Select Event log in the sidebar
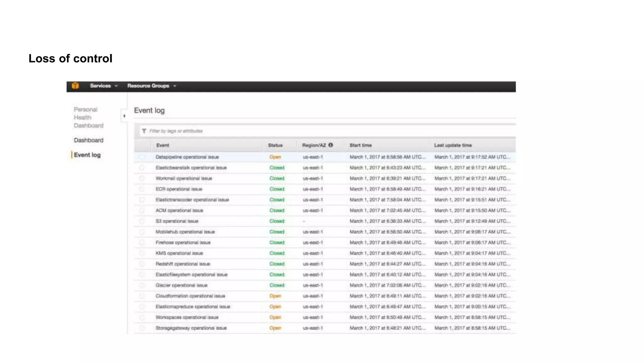Screen dimensions: 644x362 point(87,155)
